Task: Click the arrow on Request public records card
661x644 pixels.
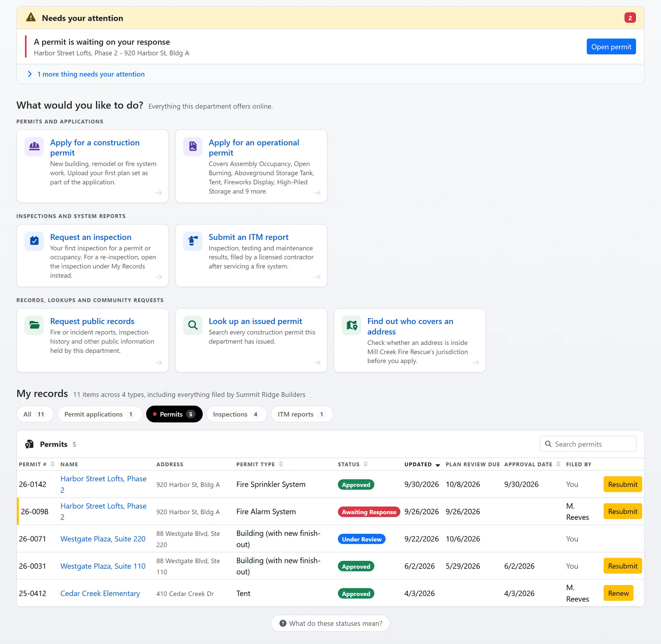Action: click(x=159, y=362)
